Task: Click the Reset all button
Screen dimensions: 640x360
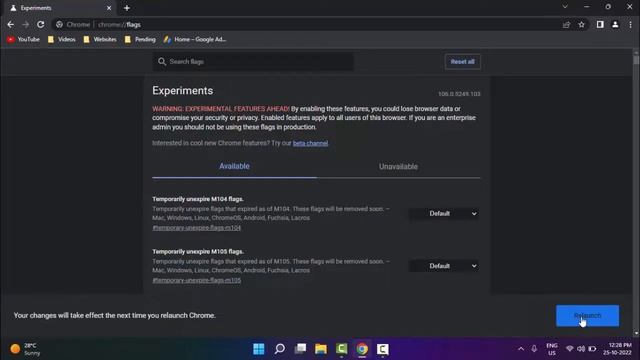Action: tap(462, 62)
